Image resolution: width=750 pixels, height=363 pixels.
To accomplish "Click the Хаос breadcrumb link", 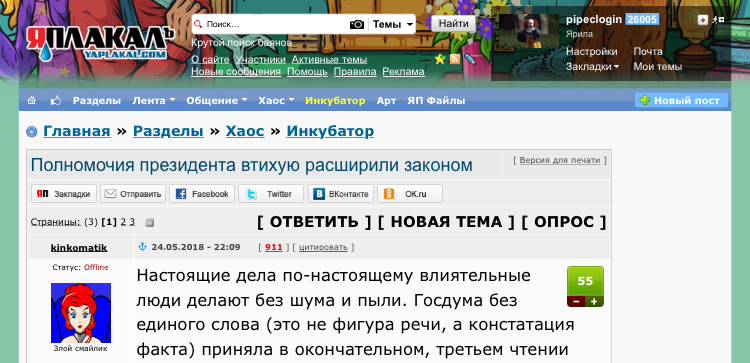I will [x=245, y=131].
